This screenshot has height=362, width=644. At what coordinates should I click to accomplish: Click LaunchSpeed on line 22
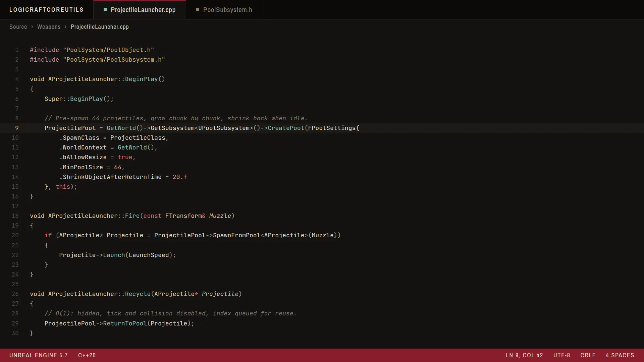149,255
